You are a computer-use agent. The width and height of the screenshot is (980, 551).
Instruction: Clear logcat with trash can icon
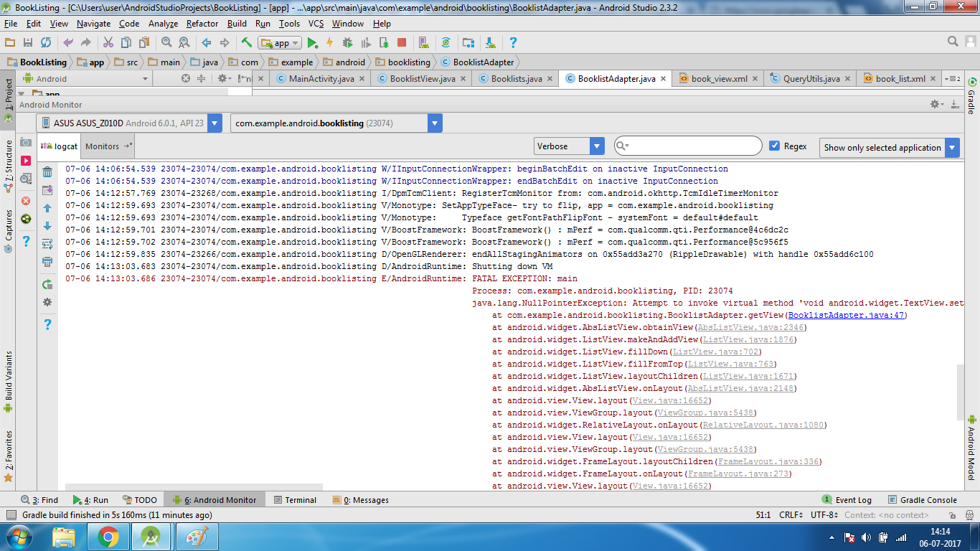[47, 172]
